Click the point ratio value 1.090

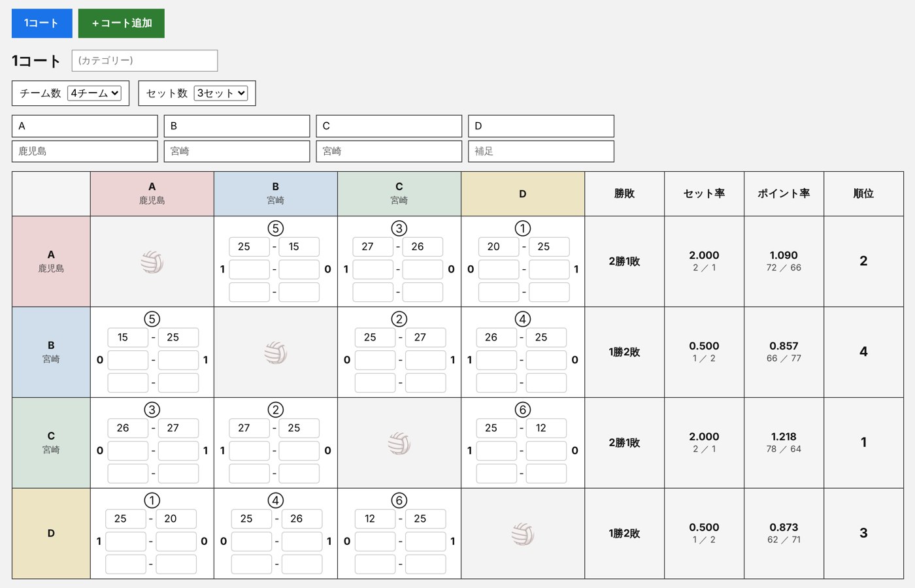[x=784, y=255]
